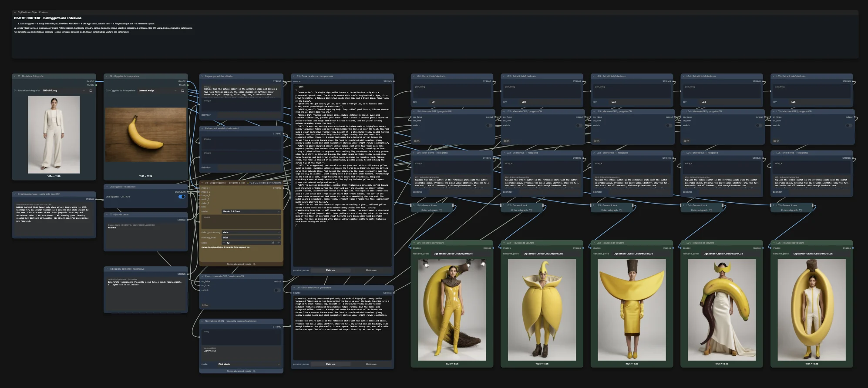The width and height of the screenshot is (868, 388).
Task: Select Markdown in Cosa ha visto preview_mode
Action: click(371, 270)
